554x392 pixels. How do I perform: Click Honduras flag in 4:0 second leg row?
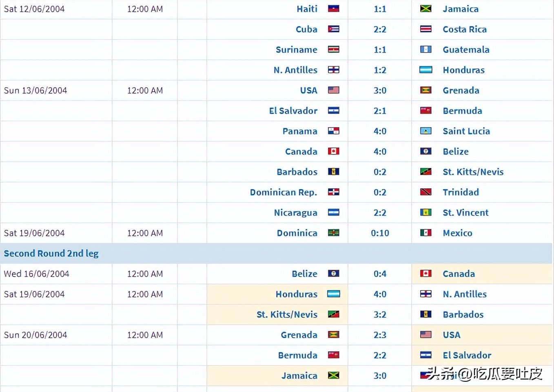click(x=333, y=294)
